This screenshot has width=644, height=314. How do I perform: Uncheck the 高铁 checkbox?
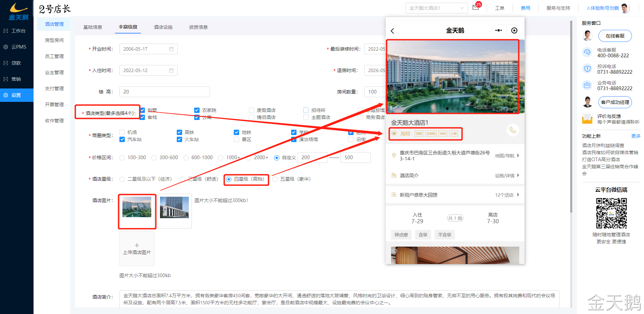pos(179,132)
